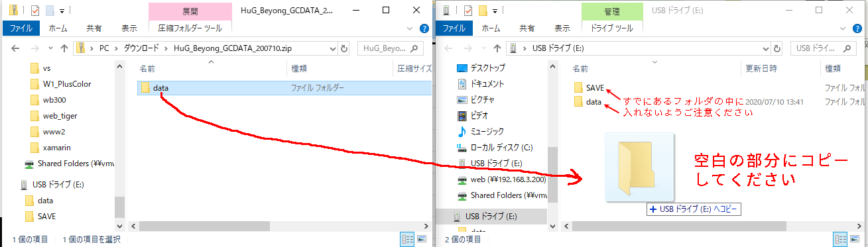Sort by the 更新日時 column header

[x=761, y=68]
